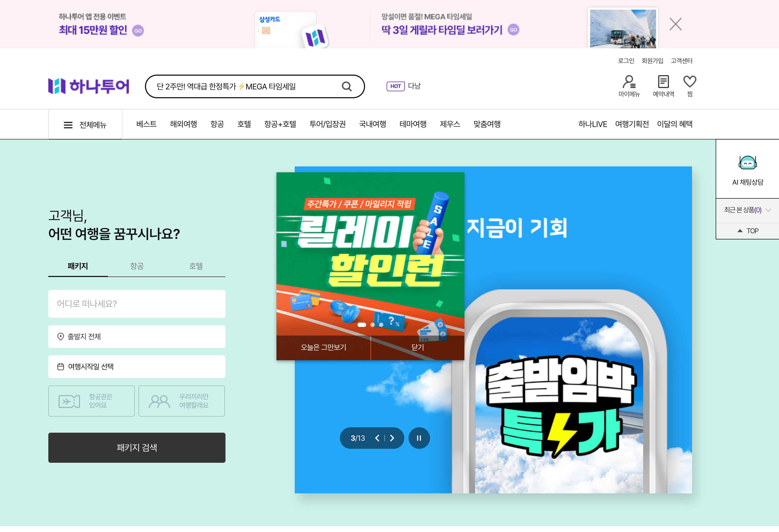779x532 pixels.
Task: Open 해외여행 menu item
Action: pyautogui.click(x=183, y=124)
